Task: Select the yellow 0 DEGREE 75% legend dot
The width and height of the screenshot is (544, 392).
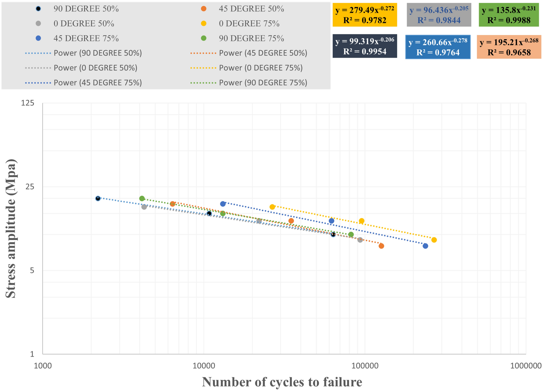Action: coord(203,23)
